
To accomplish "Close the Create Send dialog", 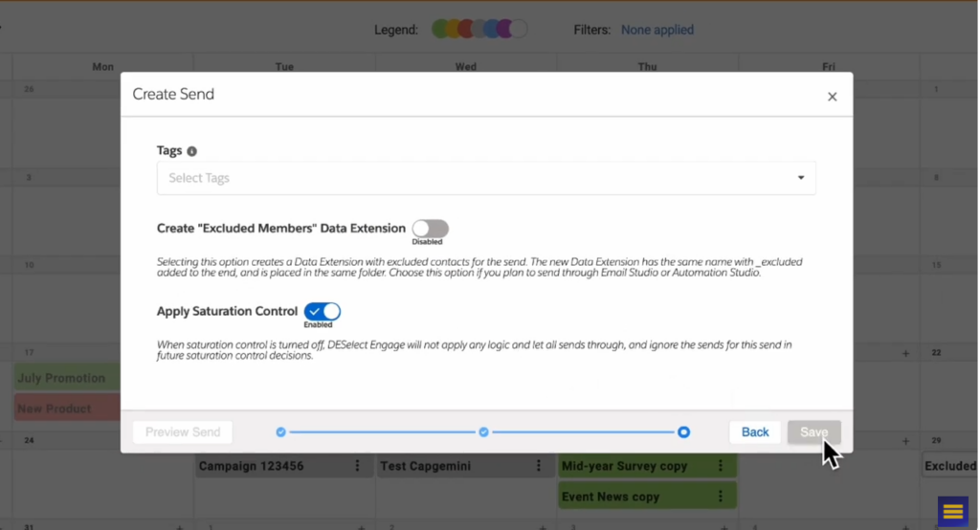I will [832, 97].
